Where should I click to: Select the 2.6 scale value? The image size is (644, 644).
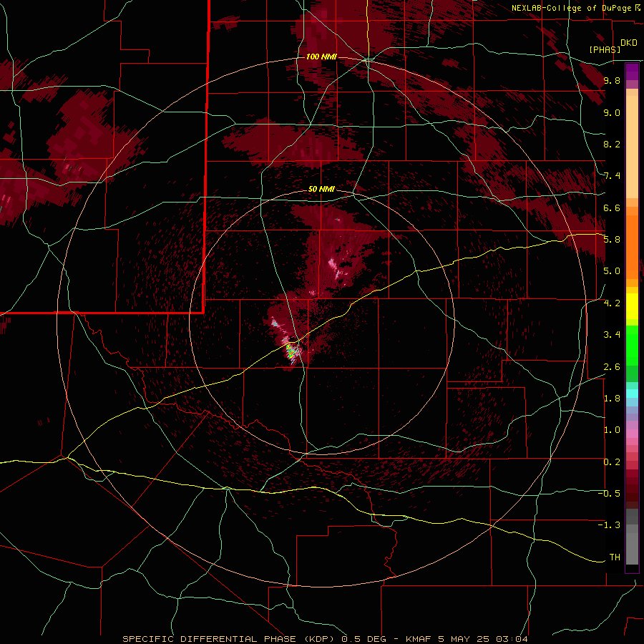point(612,367)
